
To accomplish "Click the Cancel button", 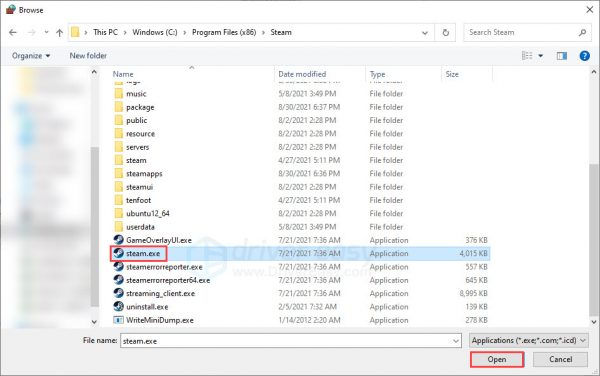I will pos(561,360).
